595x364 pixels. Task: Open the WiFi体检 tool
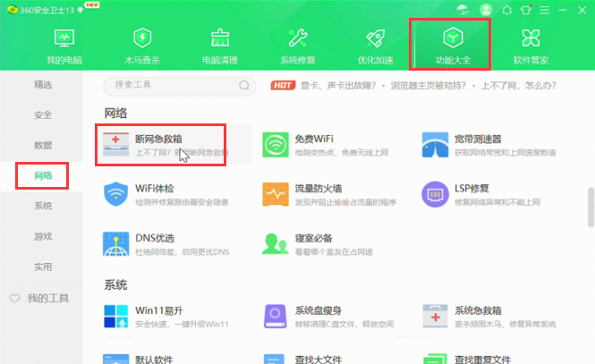tap(157, 194)
